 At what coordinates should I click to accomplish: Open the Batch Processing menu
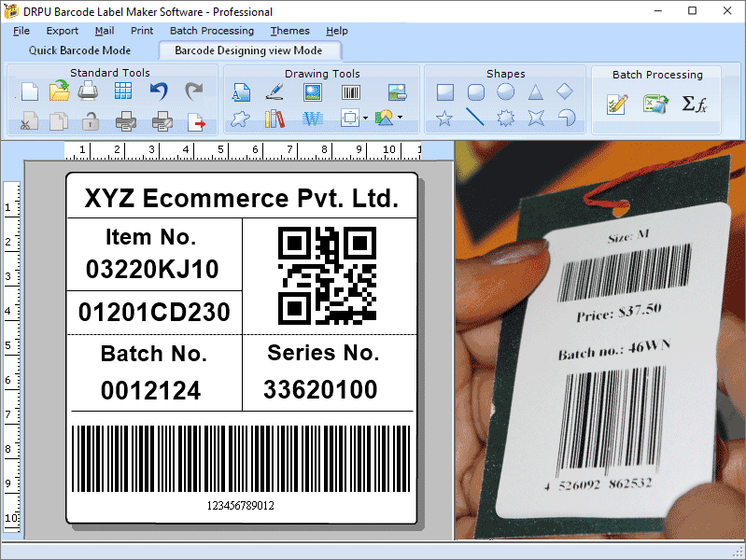(x=212, y=31)
